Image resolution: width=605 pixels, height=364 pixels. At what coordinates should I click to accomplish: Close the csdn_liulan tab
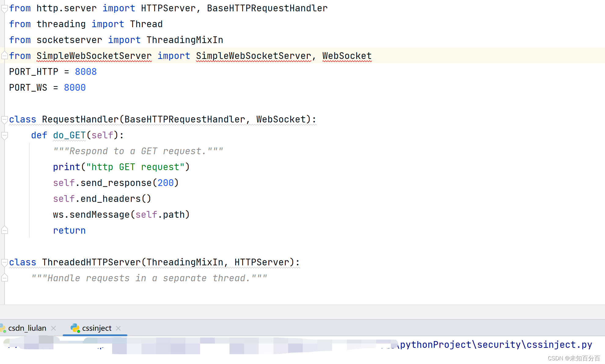coord(53,328)
